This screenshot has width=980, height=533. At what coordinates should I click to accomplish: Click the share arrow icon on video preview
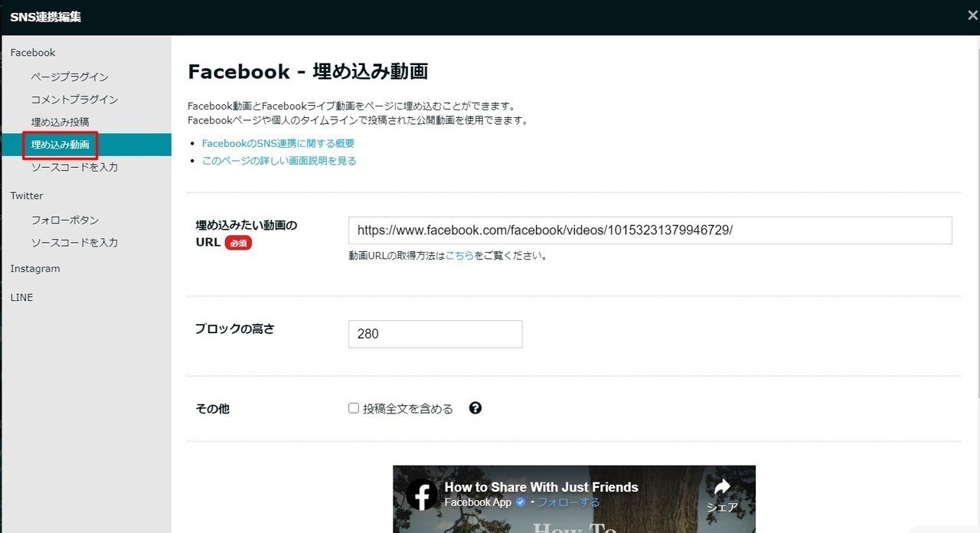click(x=721, y=487)
